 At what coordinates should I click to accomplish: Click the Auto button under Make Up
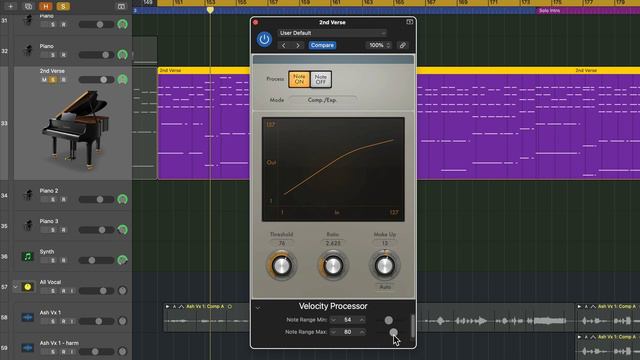point(385,287)
